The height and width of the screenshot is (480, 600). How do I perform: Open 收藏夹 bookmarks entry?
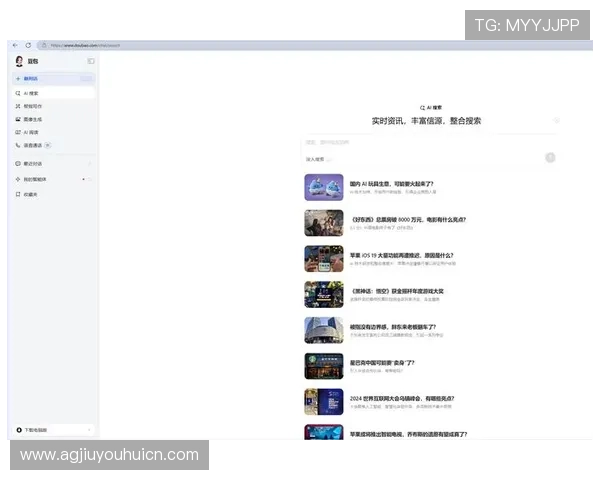54,194
